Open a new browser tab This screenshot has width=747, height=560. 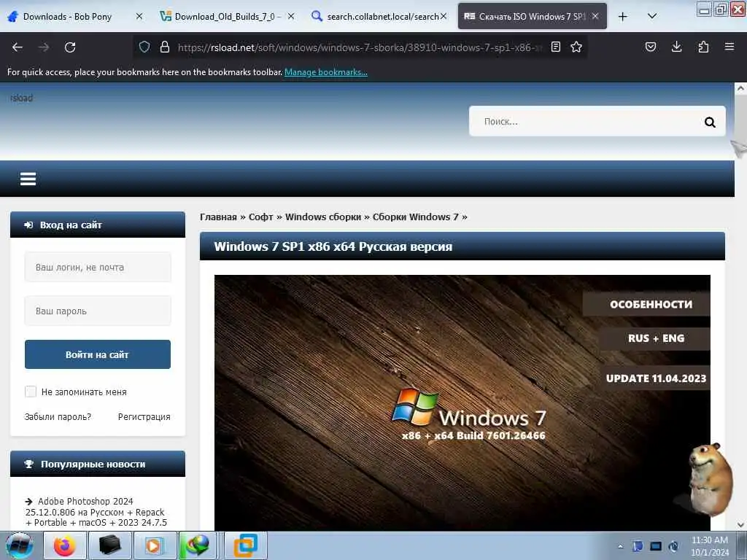(x=623, y=17)
